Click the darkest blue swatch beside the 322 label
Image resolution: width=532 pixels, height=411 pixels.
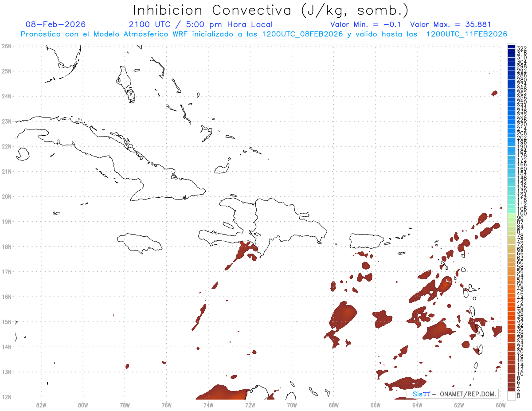511,47
